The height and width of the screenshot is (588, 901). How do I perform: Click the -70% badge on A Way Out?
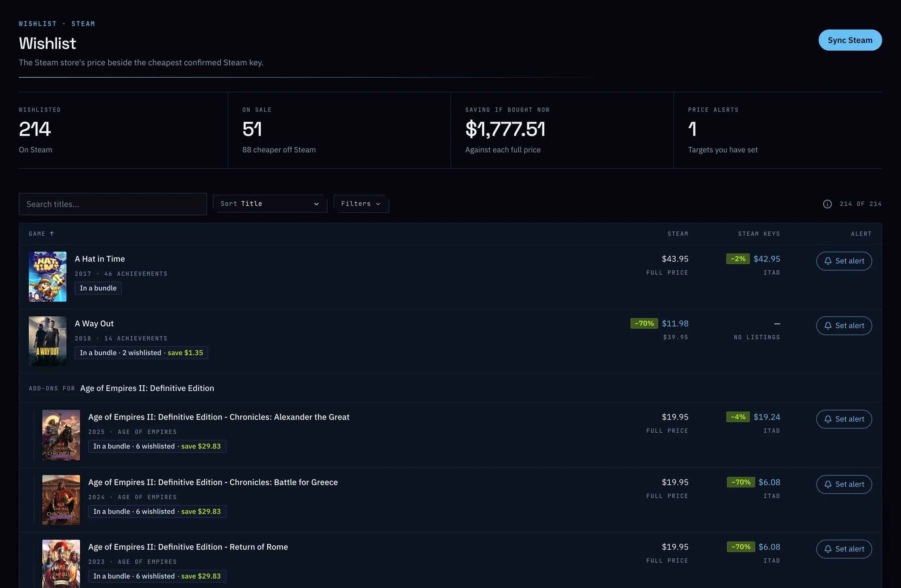(x=644, y=323)
